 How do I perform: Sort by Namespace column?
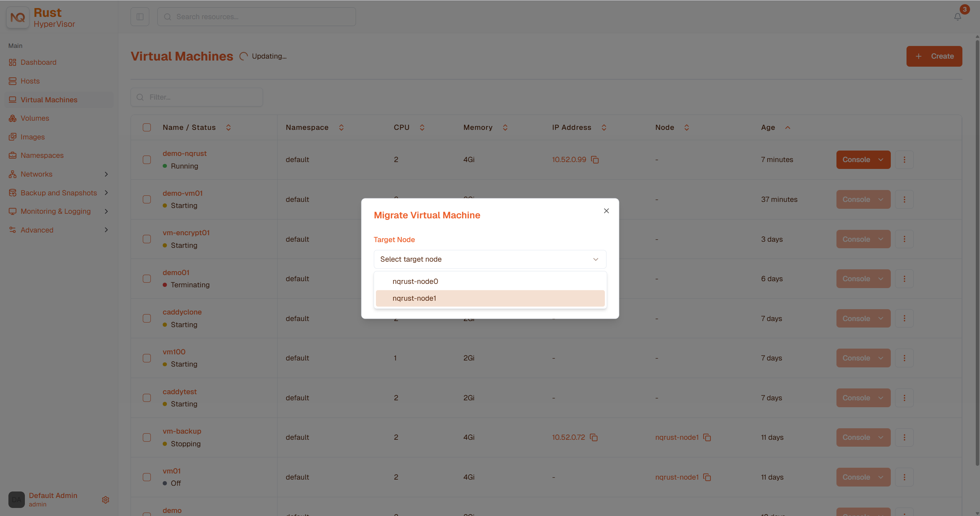coord(341,128)
